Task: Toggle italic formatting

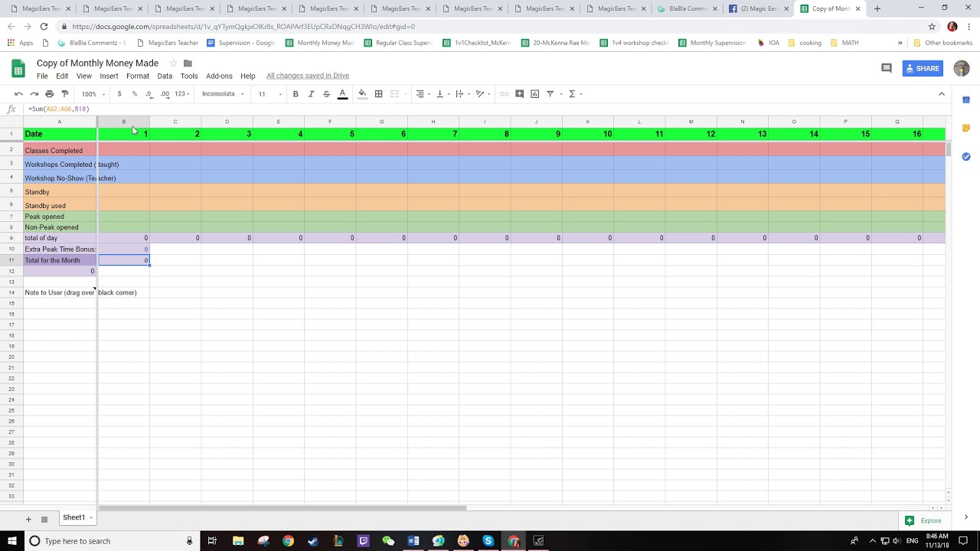Action: tap(311, 94)
